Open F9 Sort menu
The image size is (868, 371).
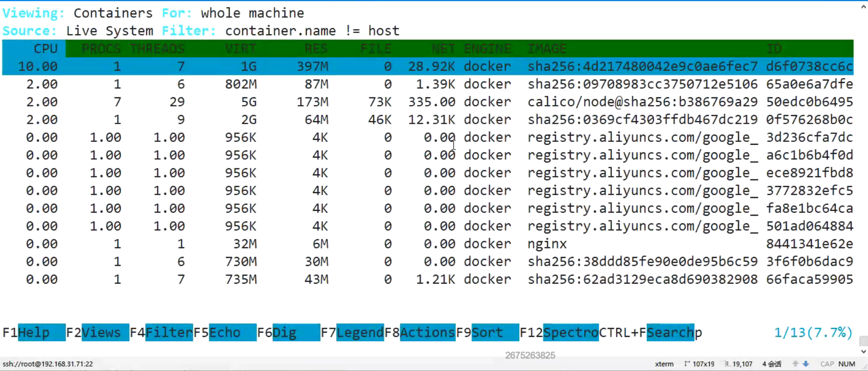(487, 332)
